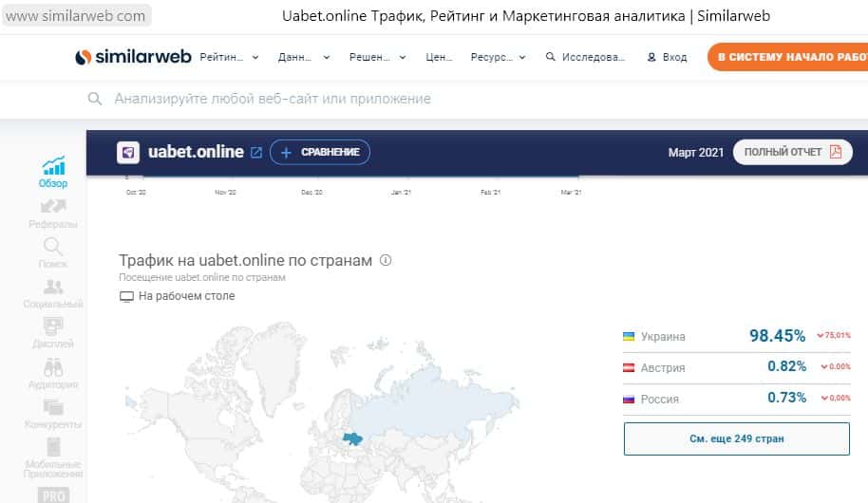Click the uabet.online domain title
The image size is (868, 503).
[196, 152]
